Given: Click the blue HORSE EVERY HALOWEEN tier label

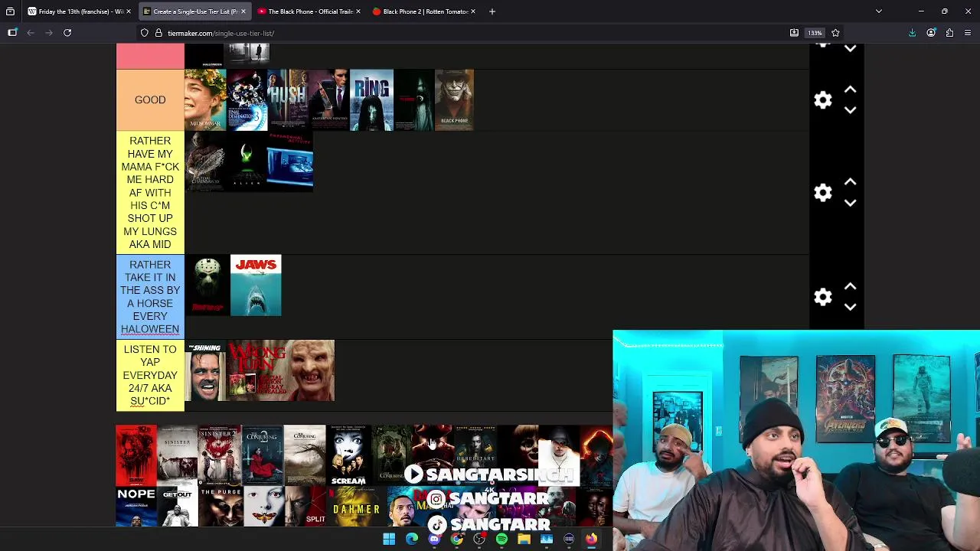Looking at the screenshot, I should pyautogui.click(x=150, y=297).
